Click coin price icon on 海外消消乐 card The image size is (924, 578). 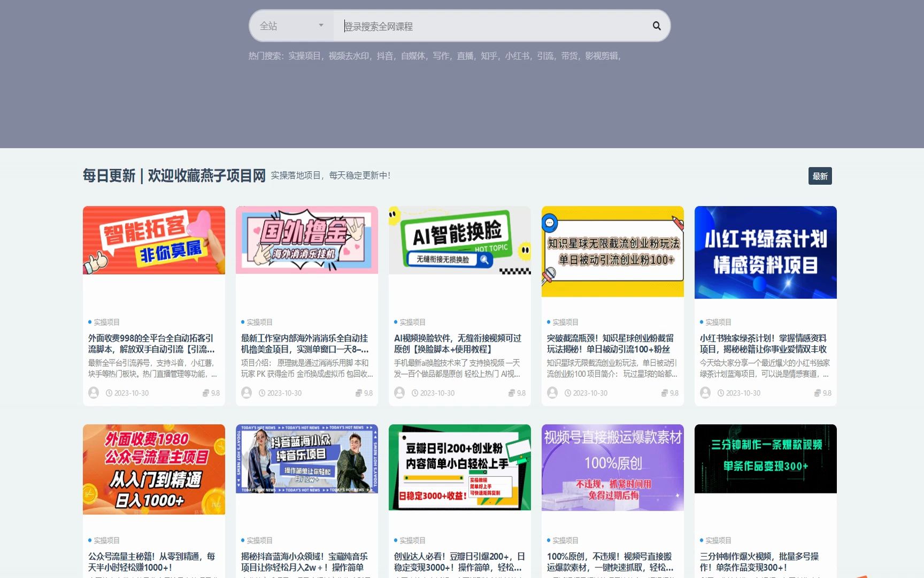[x=358, y=393]
